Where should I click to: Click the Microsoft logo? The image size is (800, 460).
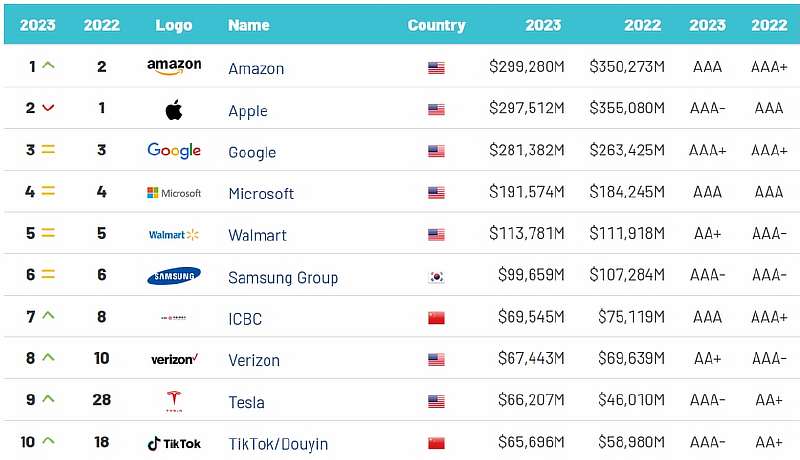[174, 193]
